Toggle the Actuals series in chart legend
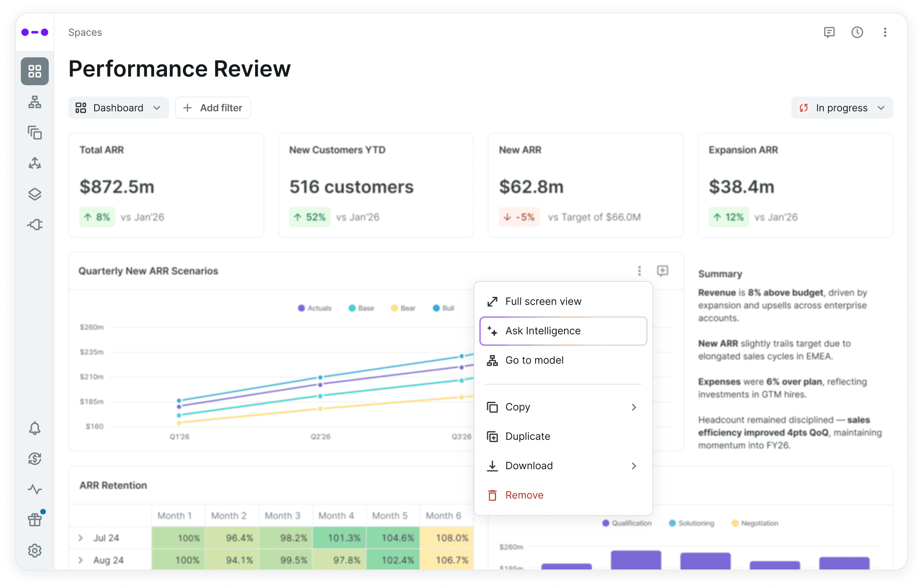 click(x=314, y=308)
